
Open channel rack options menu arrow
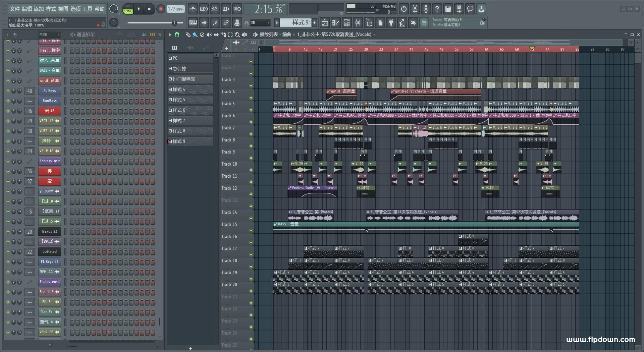coord(7,35)
